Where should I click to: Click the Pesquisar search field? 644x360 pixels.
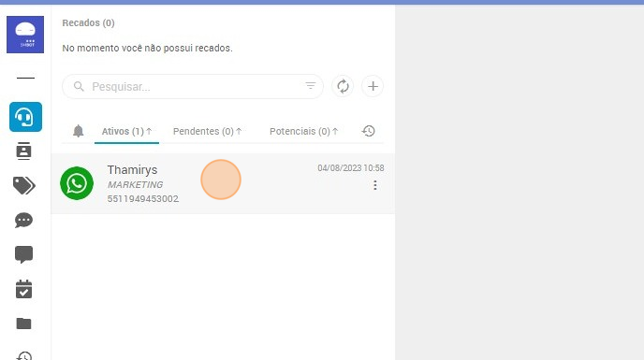pos(193,87)
